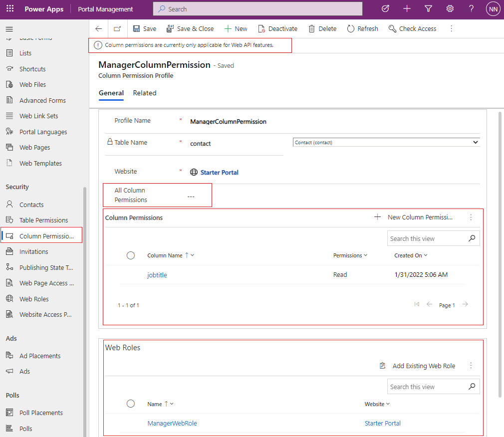The height and width of the screenshot is (437, 504).
Task: Open Portal Languages in the sidebar
Action: pyautogui.click(x=43, y=132)
